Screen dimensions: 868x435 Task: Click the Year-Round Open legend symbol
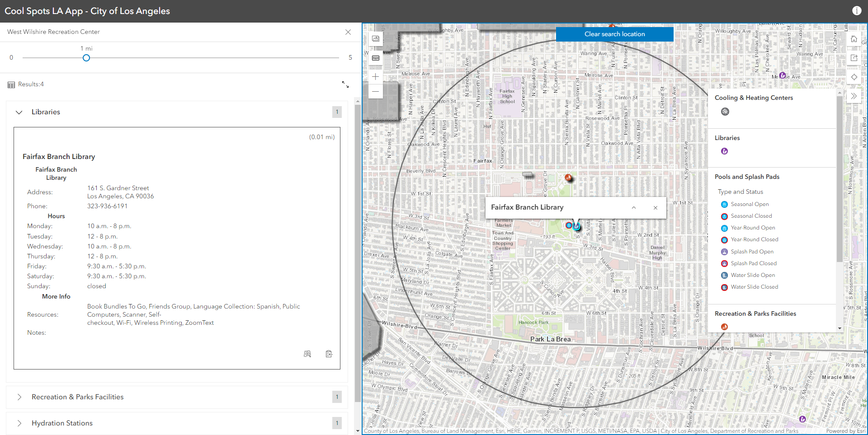pyautogui.click(x=724, y=228)
